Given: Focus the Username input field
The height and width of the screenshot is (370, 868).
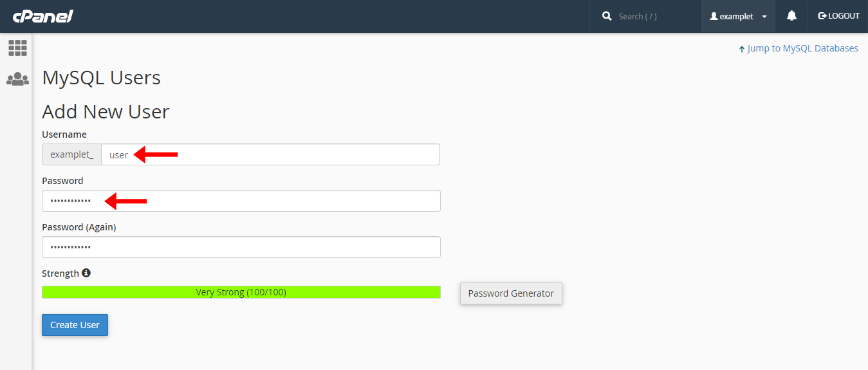Looking at the screenshot, I should [x=270, y=154].
